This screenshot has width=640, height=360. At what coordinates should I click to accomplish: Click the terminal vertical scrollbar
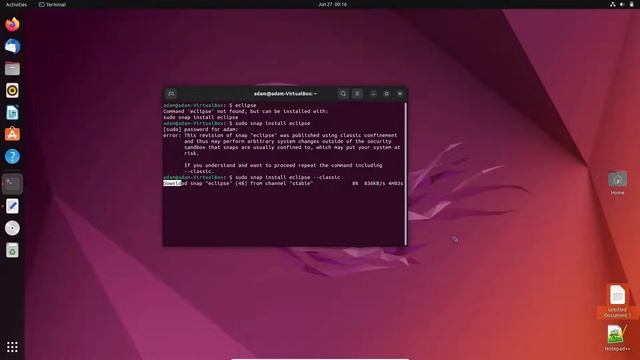pos(405,173)
